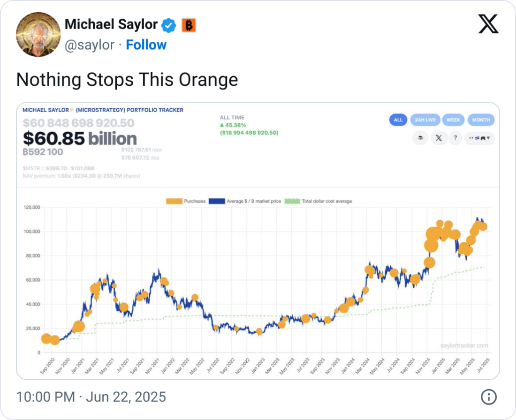Click the blue verified checkmark badge
This screenshot has height=420, width=516.
coord(168,24)
